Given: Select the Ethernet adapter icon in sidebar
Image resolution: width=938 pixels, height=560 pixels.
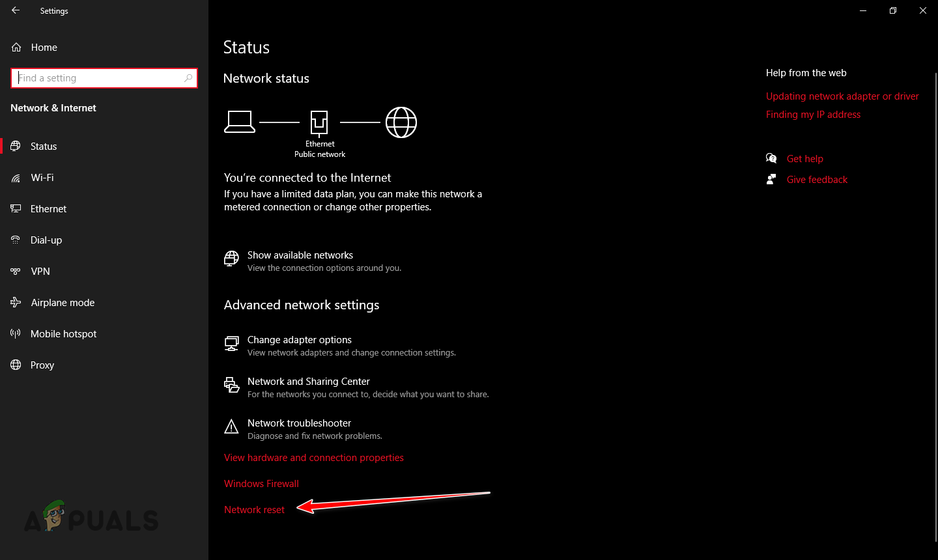Looking at the screenshot, I should click(x=15, y=208).
